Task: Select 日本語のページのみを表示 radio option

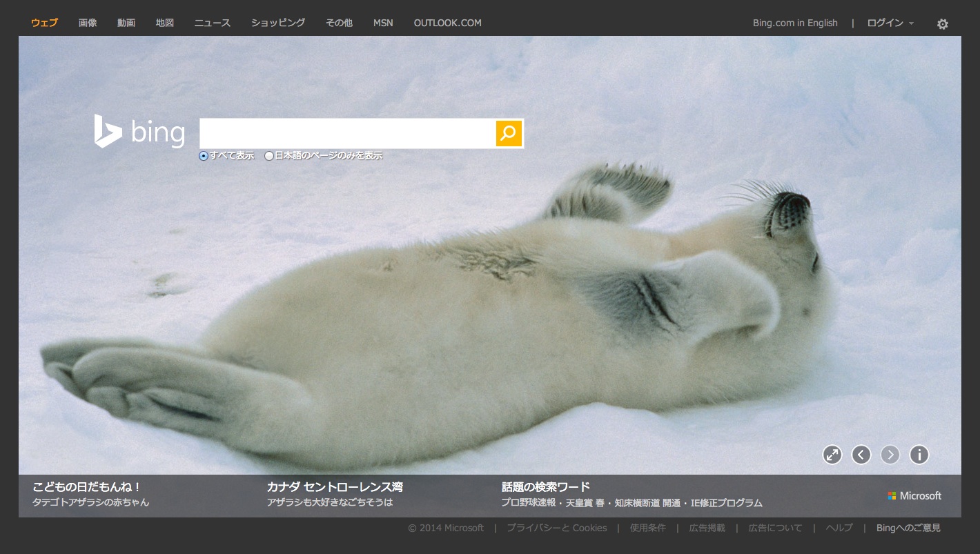Action: pyautogui.click(x=269, y=156)
